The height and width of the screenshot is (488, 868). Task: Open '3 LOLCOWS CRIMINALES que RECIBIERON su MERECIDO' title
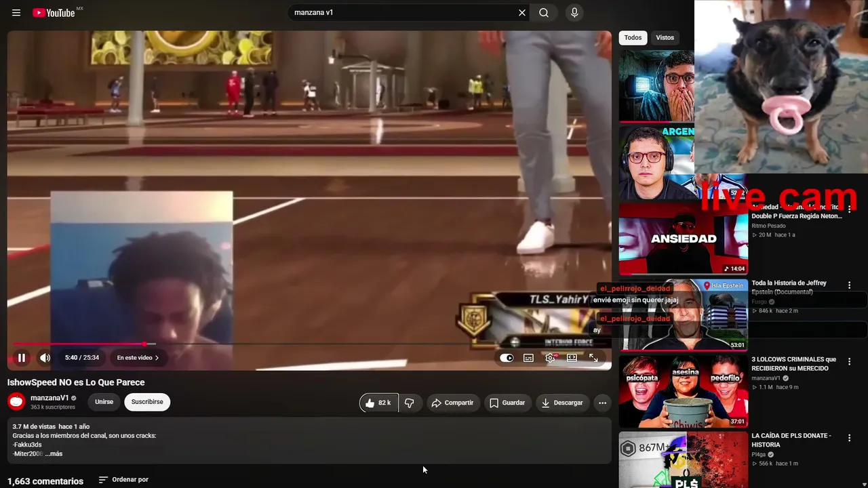coord(793,364)
